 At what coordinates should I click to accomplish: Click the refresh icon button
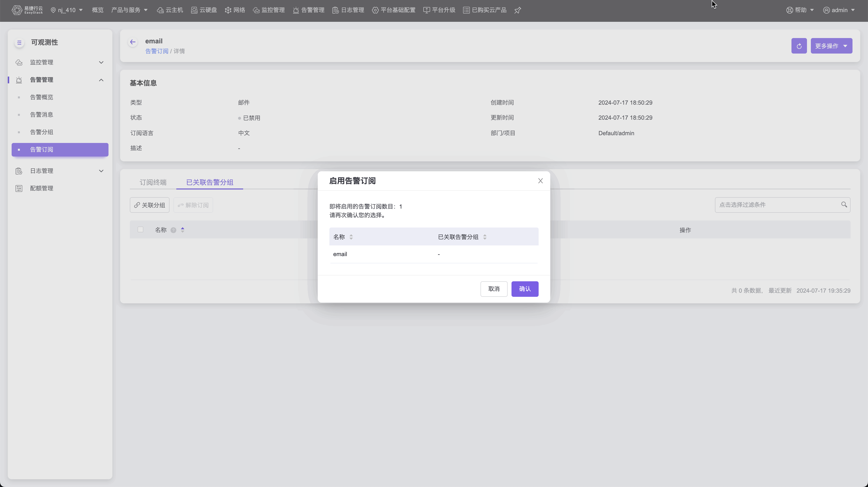click(x=799, y=46)
